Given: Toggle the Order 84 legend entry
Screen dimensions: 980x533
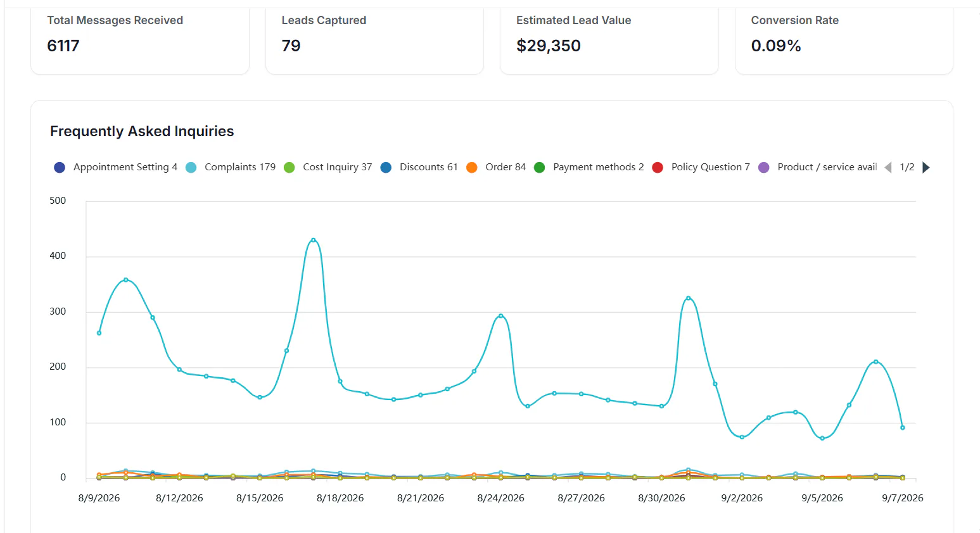Looking at the screenshot, I should 496,167.
